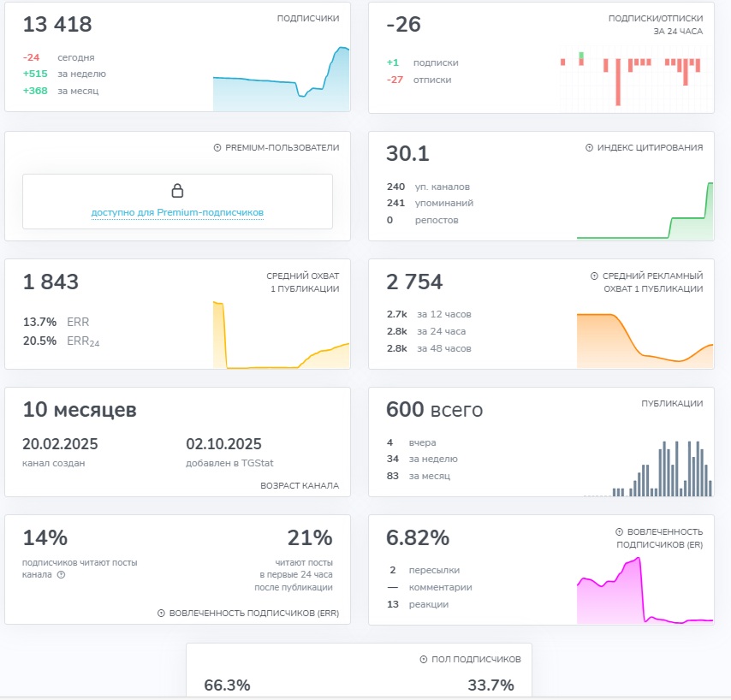Click citation index value 30.1

[x=408, y=153]
